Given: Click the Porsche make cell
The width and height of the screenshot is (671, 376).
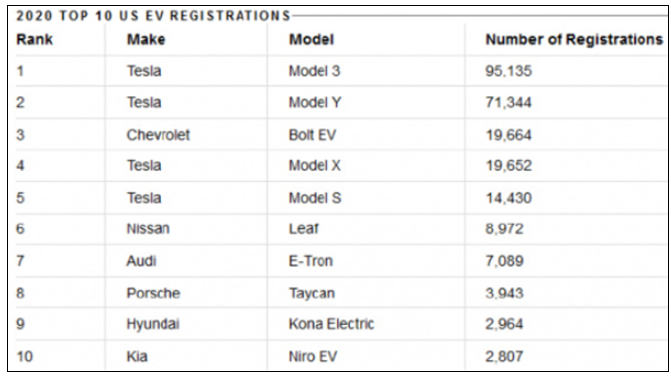Looking at the screenshot, I should coord(153,293).
